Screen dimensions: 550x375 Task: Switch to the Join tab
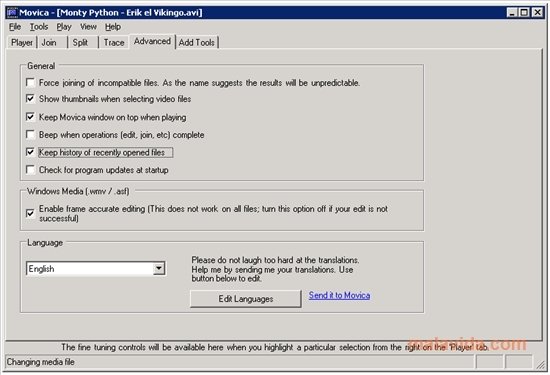click(x=52, y=42)
